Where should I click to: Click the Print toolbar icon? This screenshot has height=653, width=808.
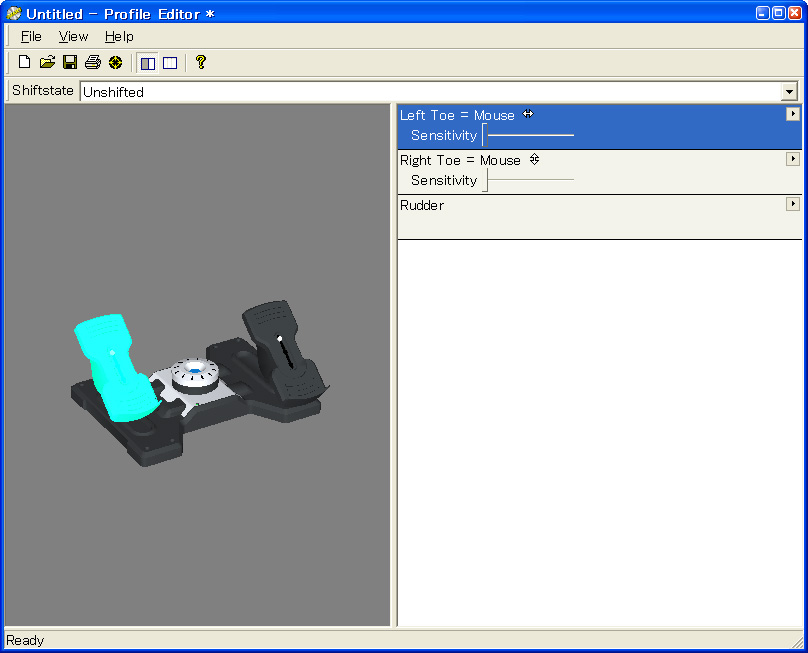coord(93,63)
